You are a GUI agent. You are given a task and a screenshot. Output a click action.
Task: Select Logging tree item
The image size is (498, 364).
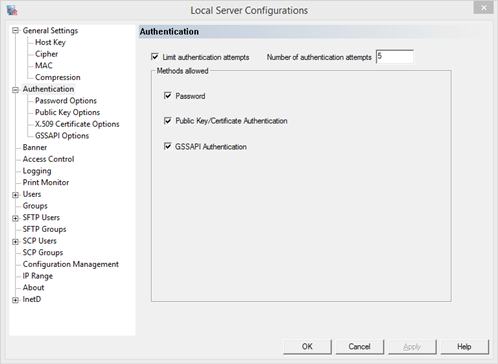(x=37, y=171)
